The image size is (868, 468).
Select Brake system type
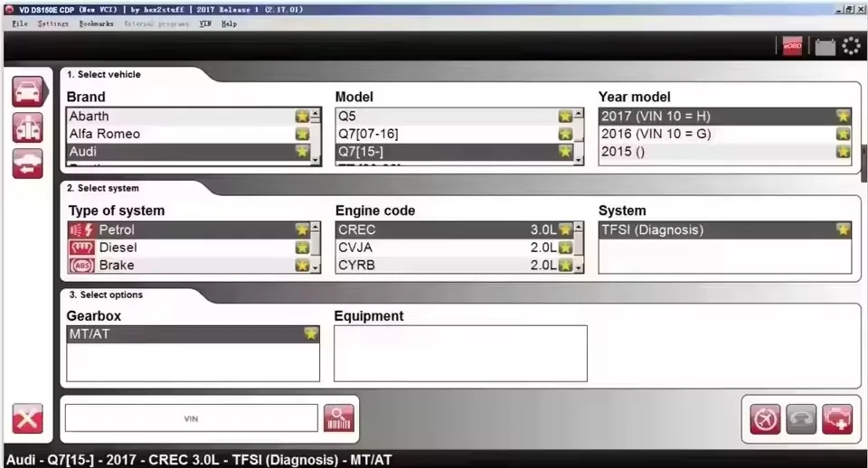pos(189,265)
